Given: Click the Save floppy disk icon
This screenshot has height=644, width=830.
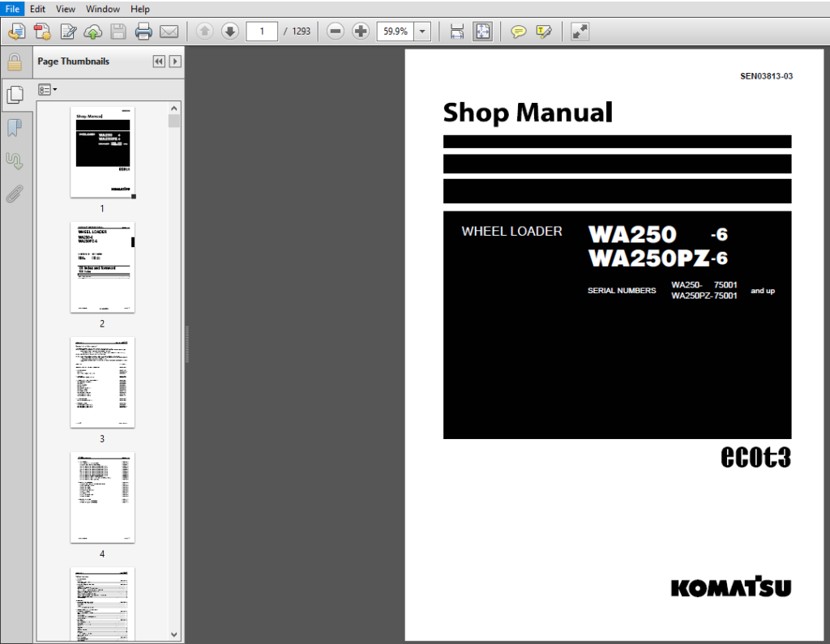Looking at the screenshot, I should [x=118, y=32].
